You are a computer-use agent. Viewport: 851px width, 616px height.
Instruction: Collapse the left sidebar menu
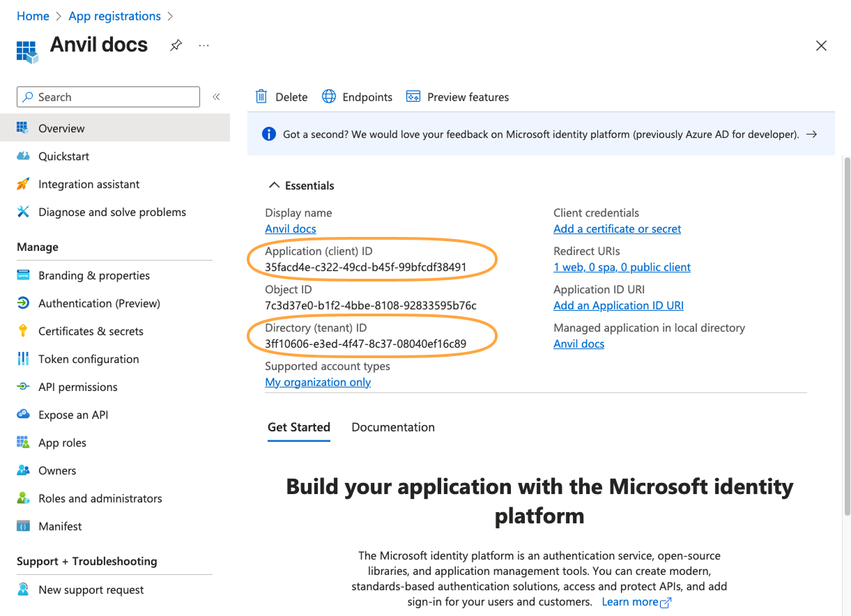(216, 97)
